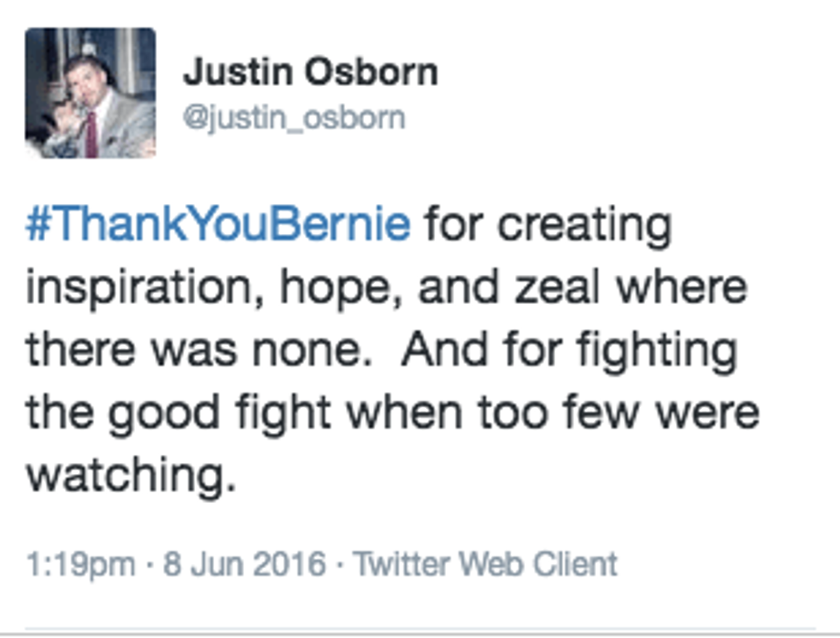This screenshot has width=840, height=638.
Task: Click the display name Justin Osborn
Action: (311, 72)
